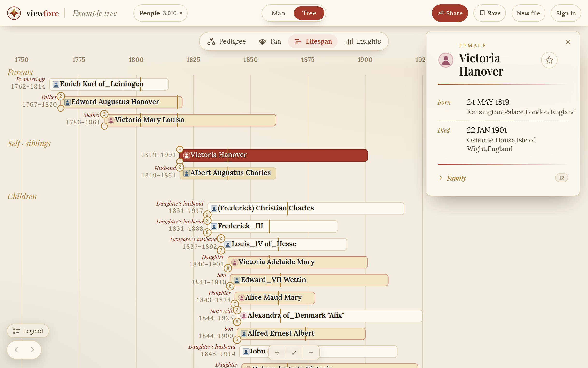Collapse parents above Victoria Hanover bar
The width and height of the screenshot is (588, 368).
(180, 149)
